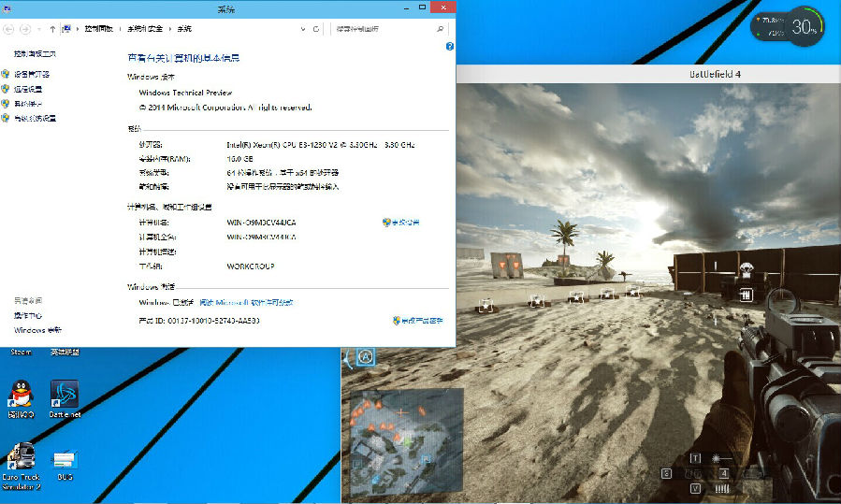Expand the chevron after 控制面板 breadcrumb
This screenshot has width=841, height=504.
click(x=120, y=29)
